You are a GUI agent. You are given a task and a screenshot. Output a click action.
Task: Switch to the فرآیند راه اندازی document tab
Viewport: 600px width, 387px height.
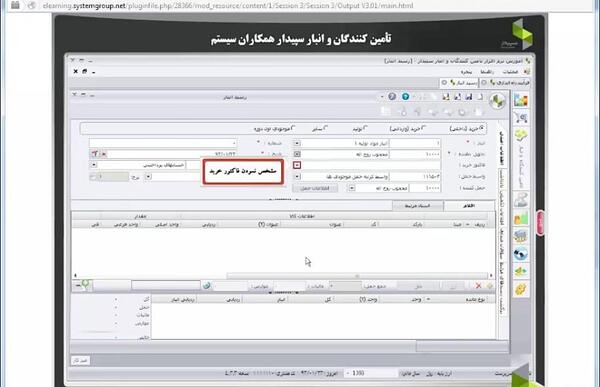[505, 82]
